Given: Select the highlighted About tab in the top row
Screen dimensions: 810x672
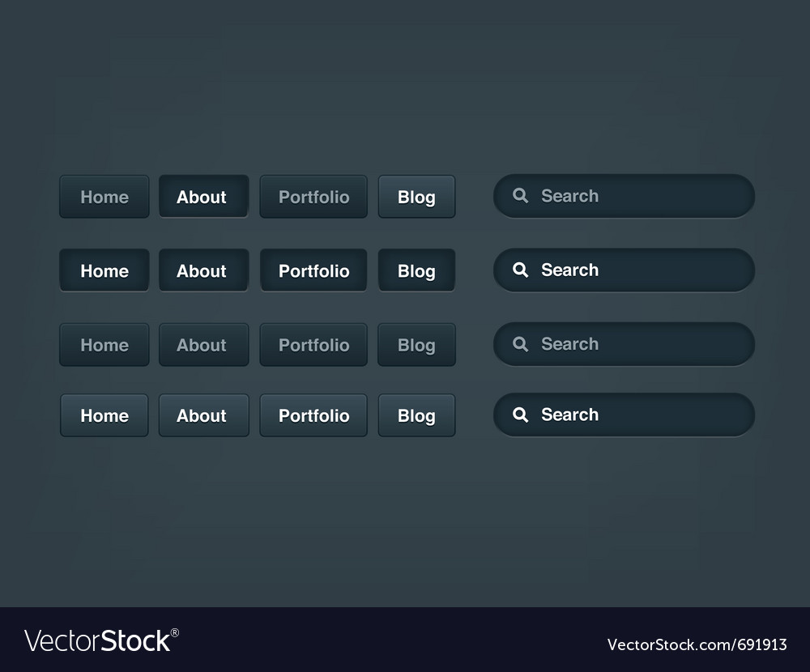Looking at the screenshot, I should [202, 197].
